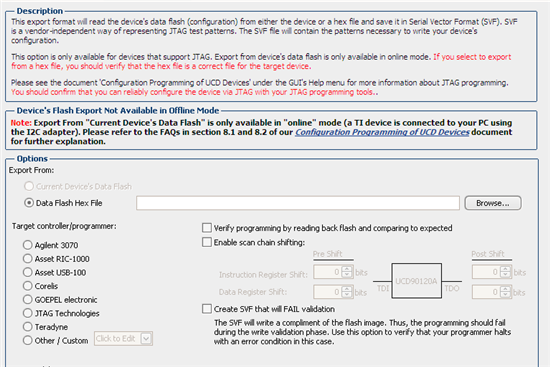Click the 'Description' group heading
The width and height of the screenshot is (550, 367).
coord(40,11)
